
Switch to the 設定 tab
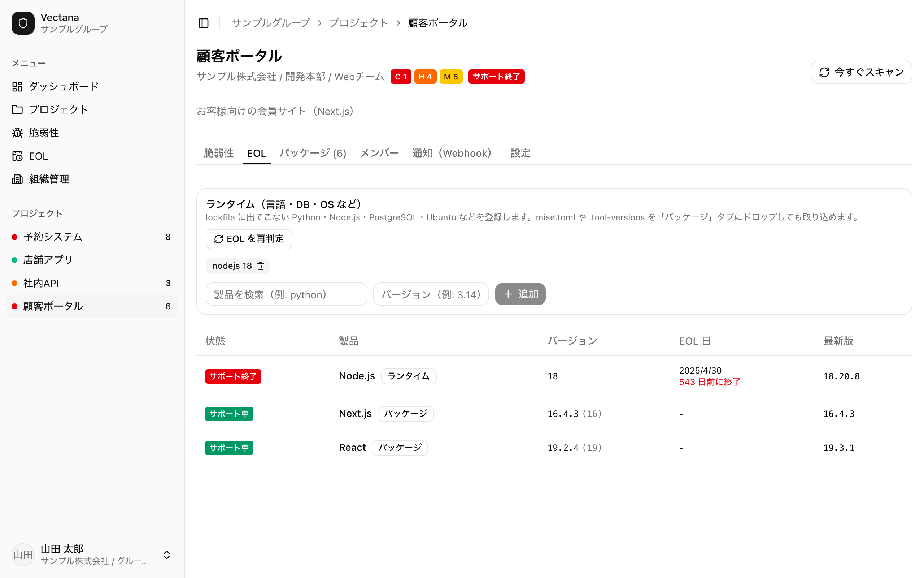coord(520,153)
